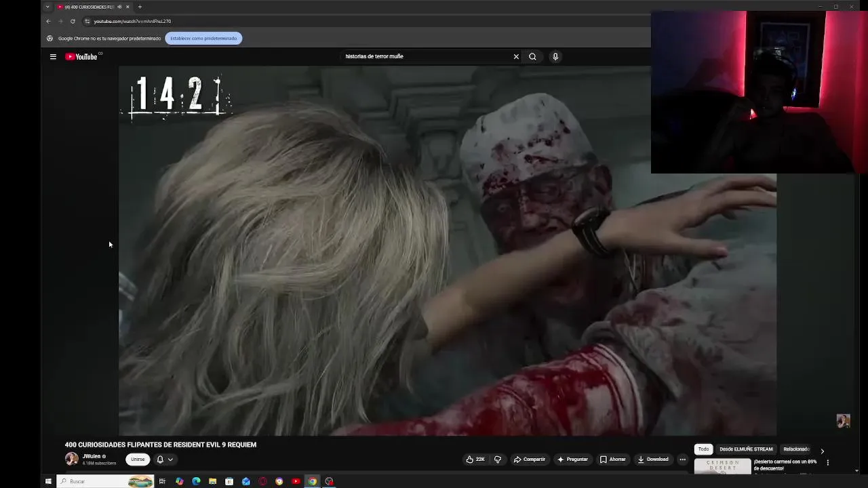Like the video (22K thumbs up)
This screenshot has width=868, height=488.
pyautogui.click(x=475, y=460)
